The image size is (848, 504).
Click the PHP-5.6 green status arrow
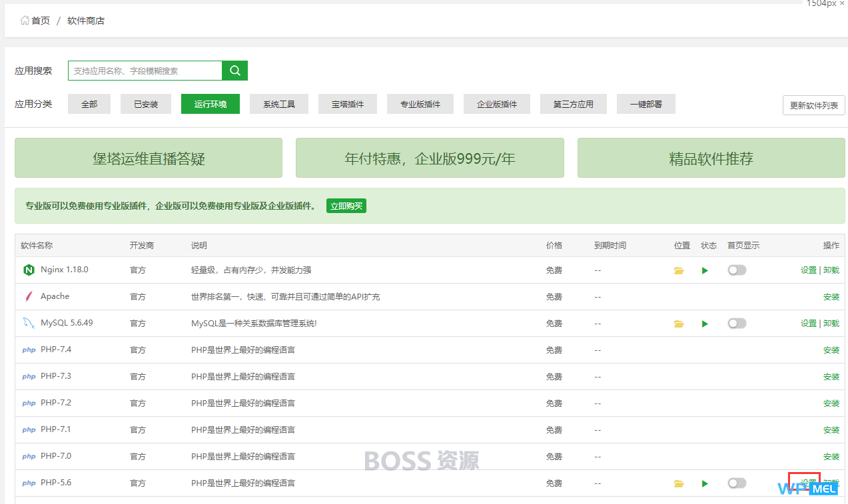[705, 483]
